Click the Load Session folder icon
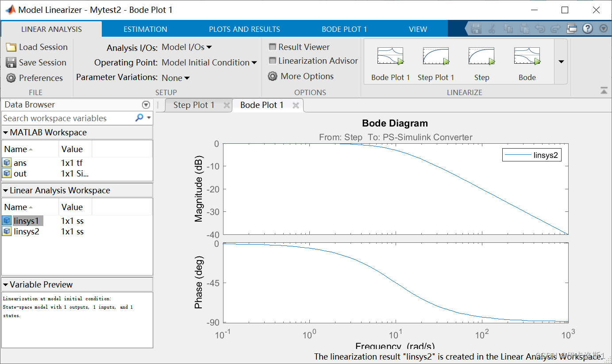The width and height of the screenshot is (612, 364). pyautogui.click(x=11, y=47)
